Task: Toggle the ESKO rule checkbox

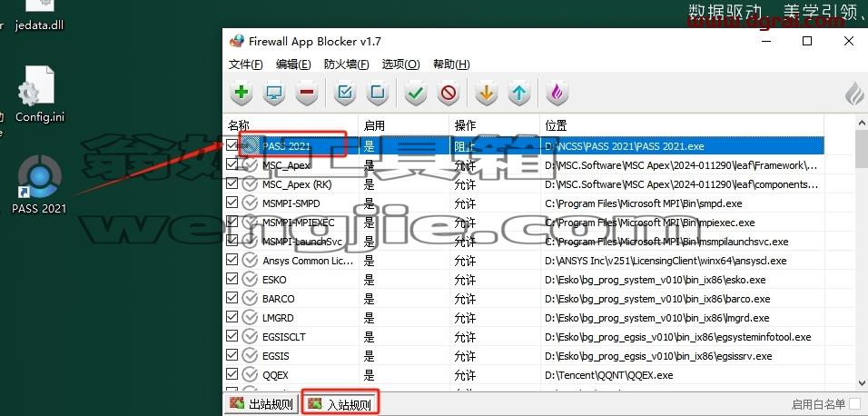Action: coord(232,279)
